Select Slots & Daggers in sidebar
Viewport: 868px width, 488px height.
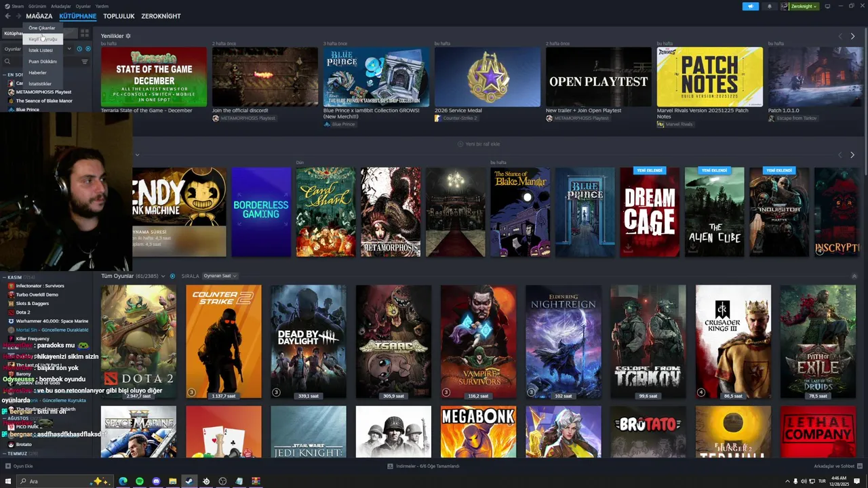click(33, 304)
